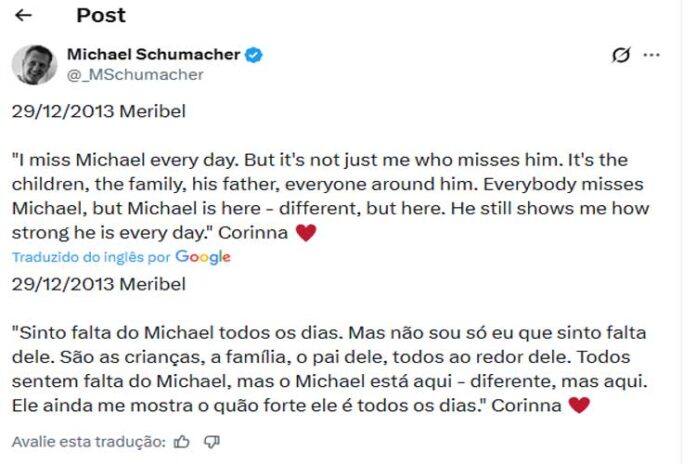Image resolution: width=696 pixels, height=464 pixels.
Task: Click the "Post" header title
Action: (x=101, y=15)
